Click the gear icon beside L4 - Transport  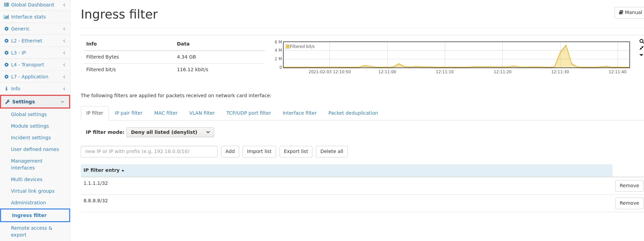click(x=6, y=65)
